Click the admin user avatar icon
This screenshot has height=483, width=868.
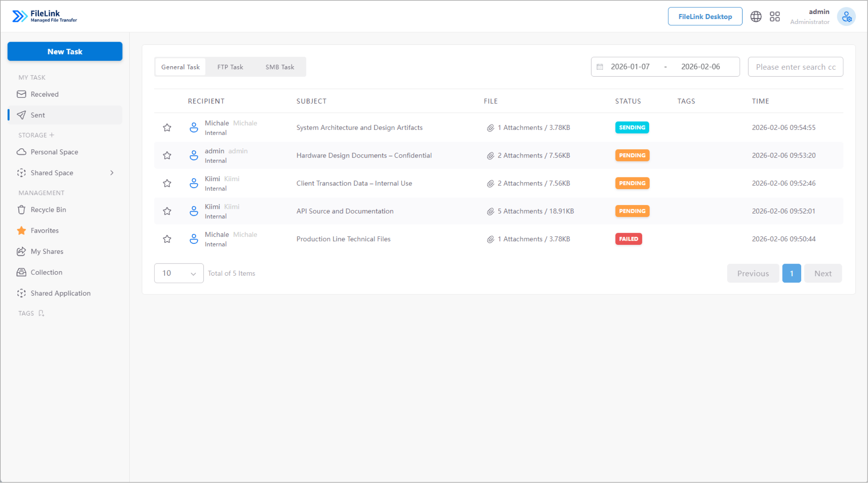pyautogui.click(x=846, y=17)
